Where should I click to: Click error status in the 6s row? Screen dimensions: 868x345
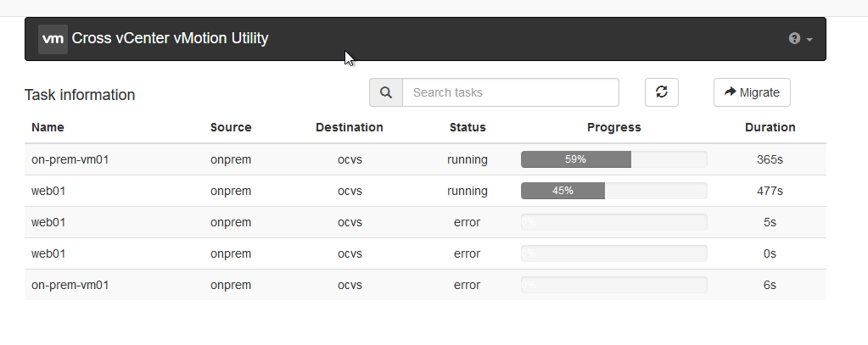pyautogui.click(x=467, y=286)
